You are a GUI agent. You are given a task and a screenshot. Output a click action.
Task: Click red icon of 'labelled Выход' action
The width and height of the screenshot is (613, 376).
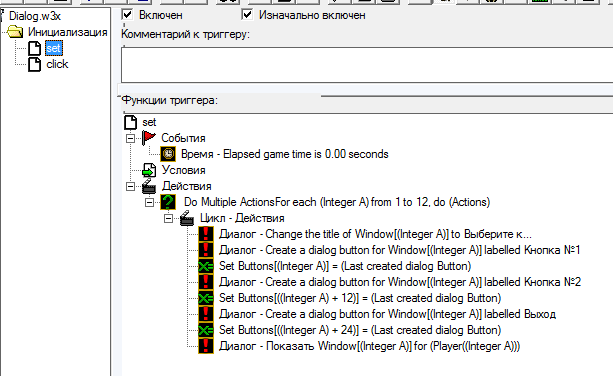[206, 314]
